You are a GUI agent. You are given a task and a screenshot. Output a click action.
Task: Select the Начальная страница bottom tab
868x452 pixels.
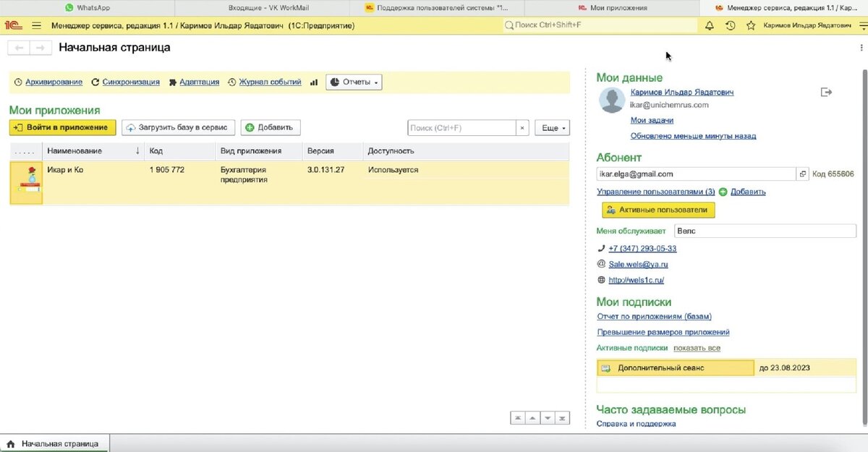pyautogui.click(x=54, y=444)
